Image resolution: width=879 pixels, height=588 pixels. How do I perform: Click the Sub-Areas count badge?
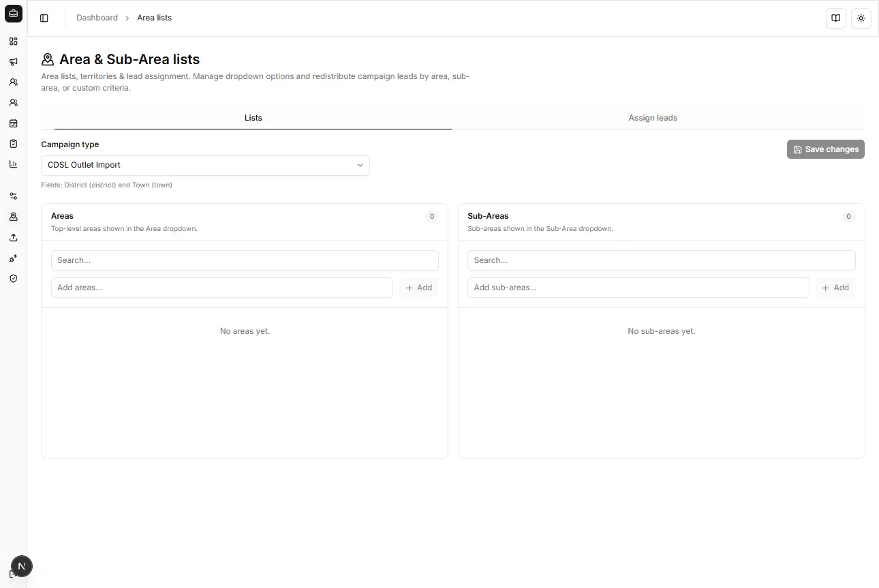click(848, 217)
